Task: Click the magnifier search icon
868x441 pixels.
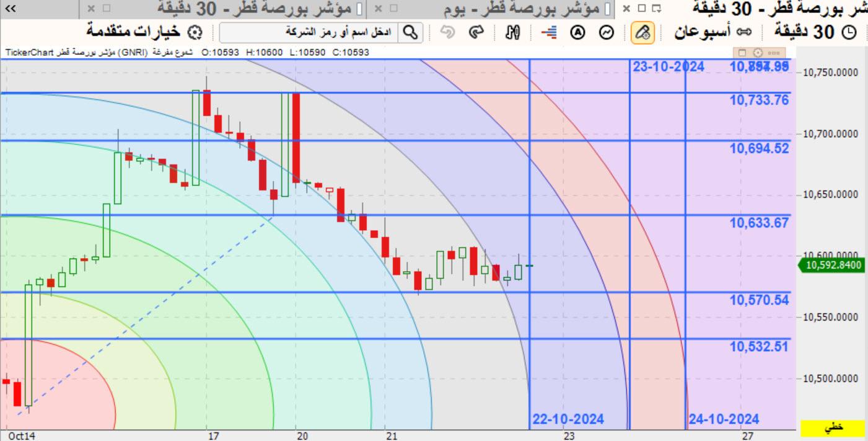Action: click(410, 32)
